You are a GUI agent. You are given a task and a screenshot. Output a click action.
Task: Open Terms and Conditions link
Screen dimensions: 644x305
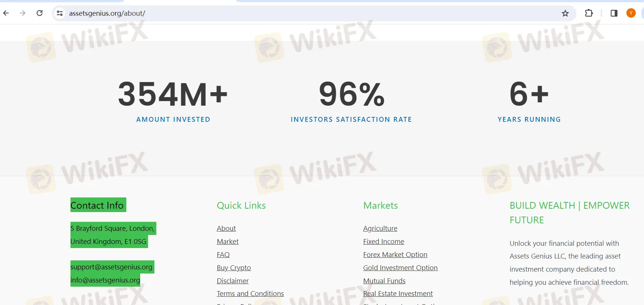(x=250, y=293)
